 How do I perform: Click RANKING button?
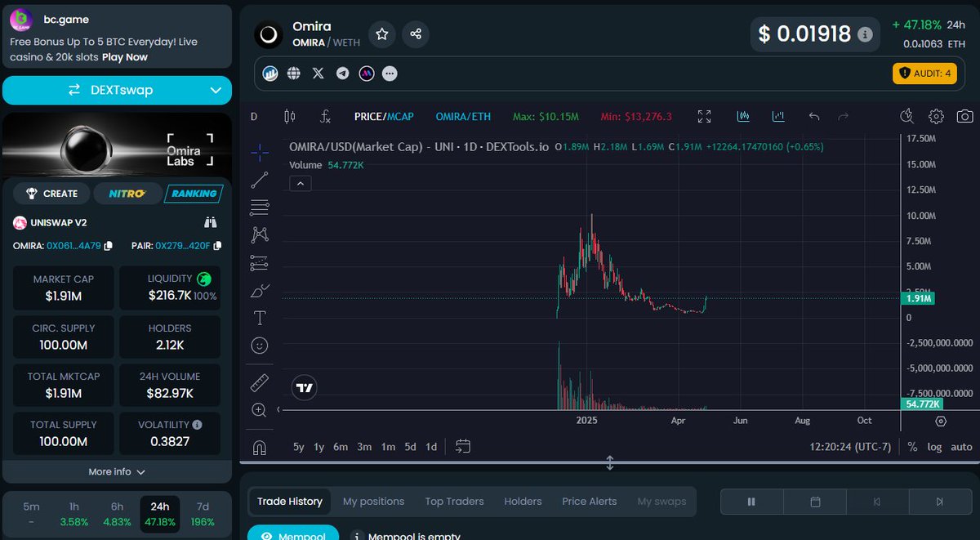193,194
